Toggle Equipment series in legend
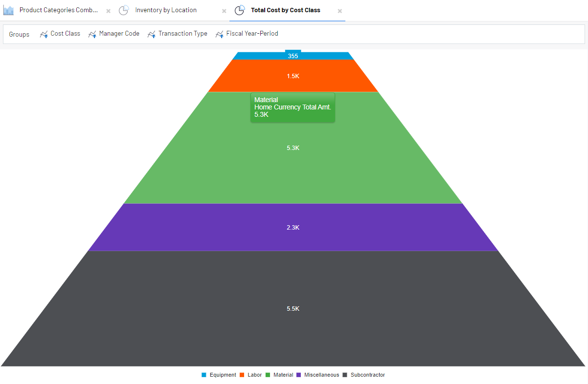Viewport: 588px width, 384px height. click(223, 375)
